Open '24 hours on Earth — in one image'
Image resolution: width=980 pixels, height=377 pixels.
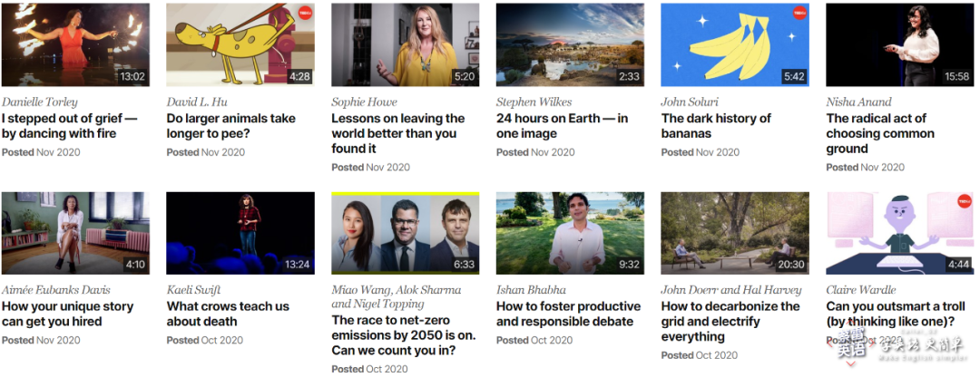(x=563, y=126)
